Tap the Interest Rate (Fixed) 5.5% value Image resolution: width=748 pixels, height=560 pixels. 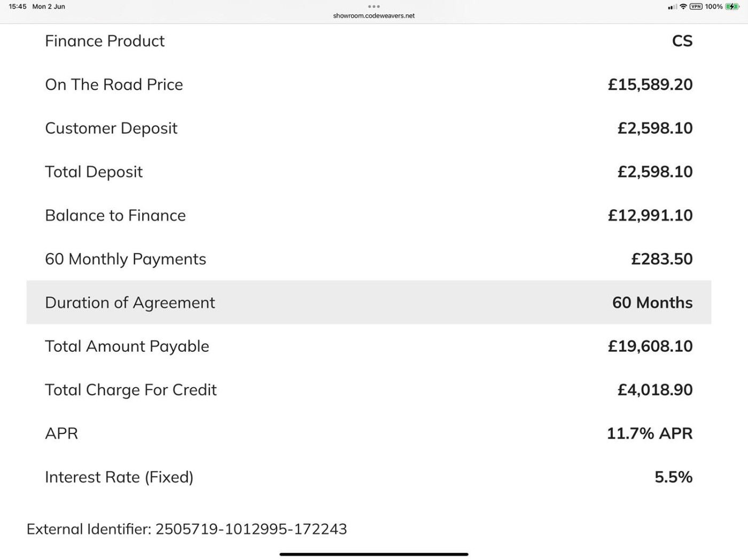[x=673, y=477]
